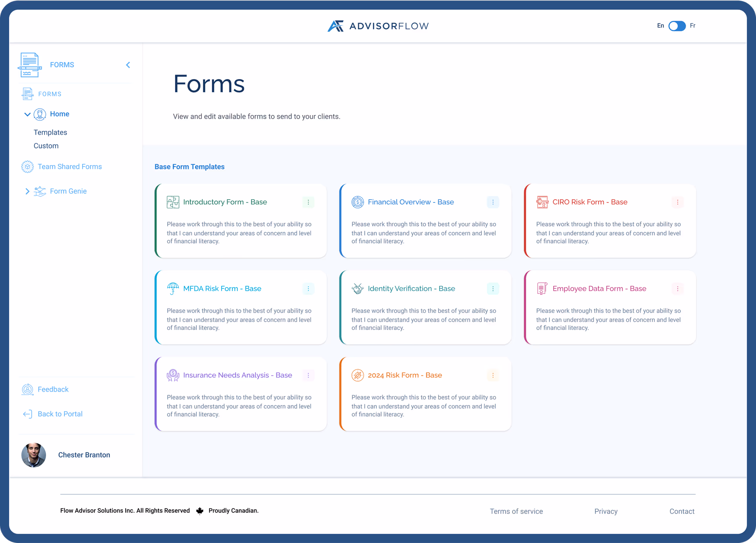Click the puzzle icon on Introductory Form
The width and height of the screenshot is (756, 543).
173,202
